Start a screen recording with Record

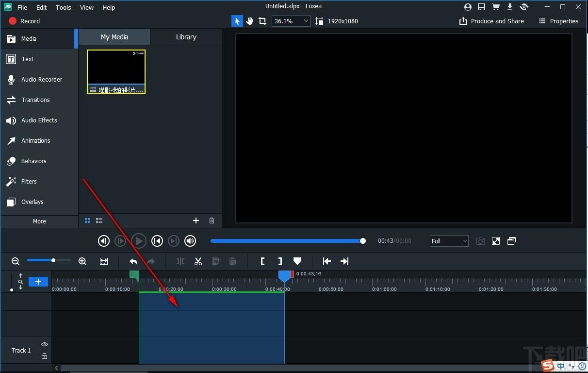click(x=24, y=21)
